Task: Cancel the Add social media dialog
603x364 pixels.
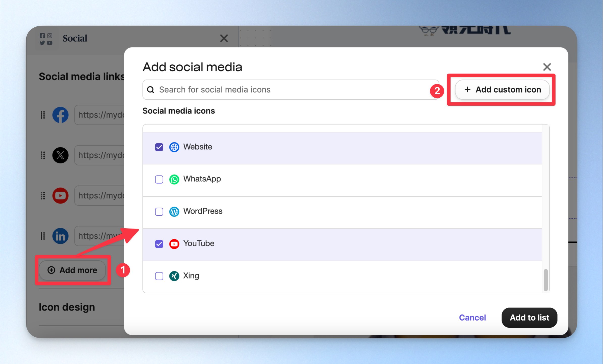Action: pyautogui.click(x=472, y=318)
